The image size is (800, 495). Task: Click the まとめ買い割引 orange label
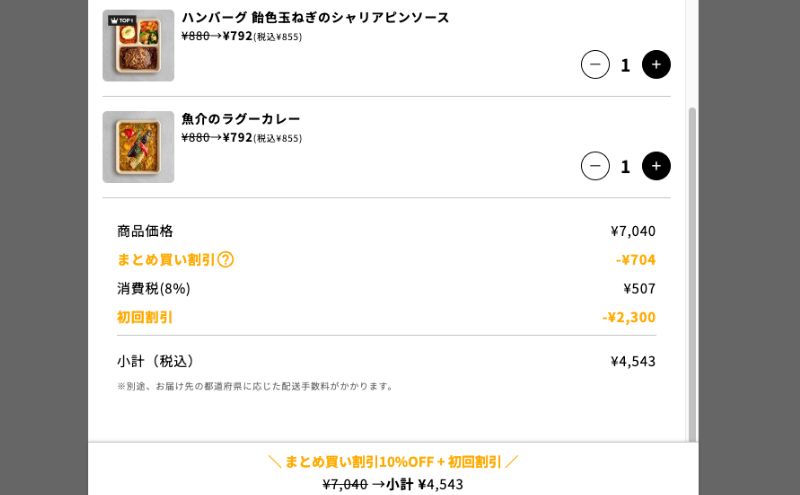[x=166, y=260]
